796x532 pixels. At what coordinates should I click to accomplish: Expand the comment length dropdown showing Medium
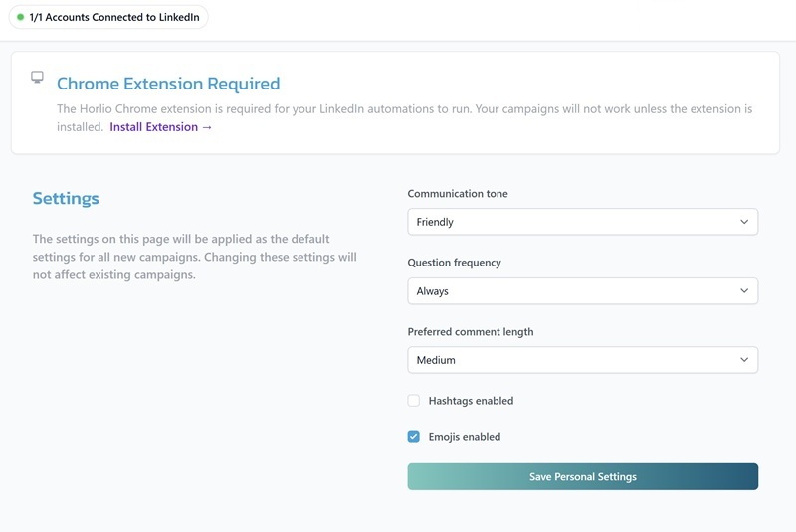click(582, 360)
